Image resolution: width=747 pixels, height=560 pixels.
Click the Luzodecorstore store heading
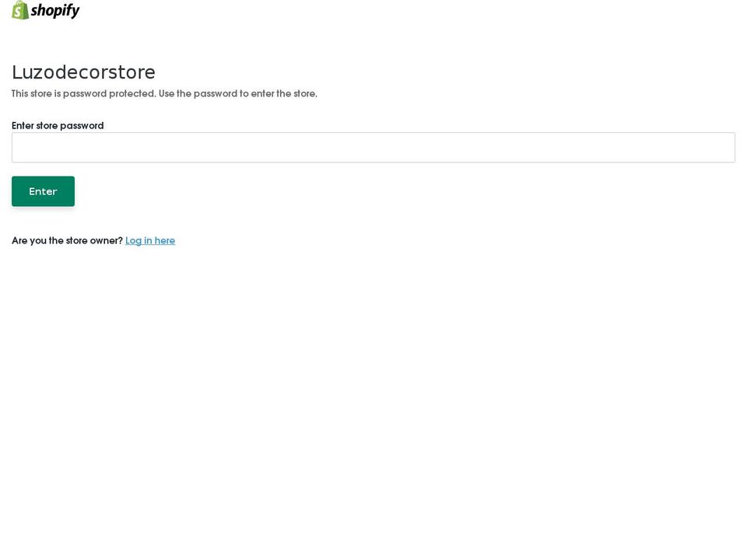point(83,72)
